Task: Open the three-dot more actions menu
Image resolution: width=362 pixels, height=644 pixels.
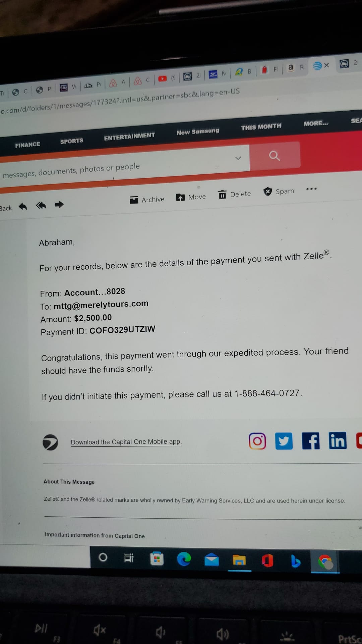Action: [311, 189]
